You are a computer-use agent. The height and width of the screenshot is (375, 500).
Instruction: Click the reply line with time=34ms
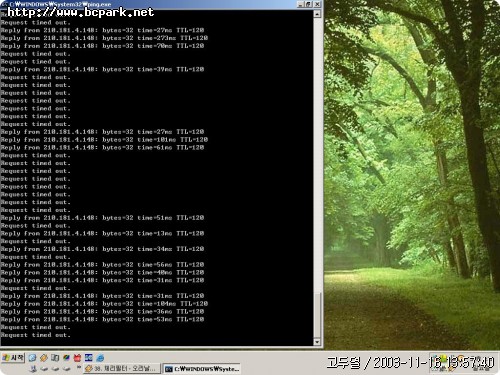pyautogui.click(x=102, y=249)
